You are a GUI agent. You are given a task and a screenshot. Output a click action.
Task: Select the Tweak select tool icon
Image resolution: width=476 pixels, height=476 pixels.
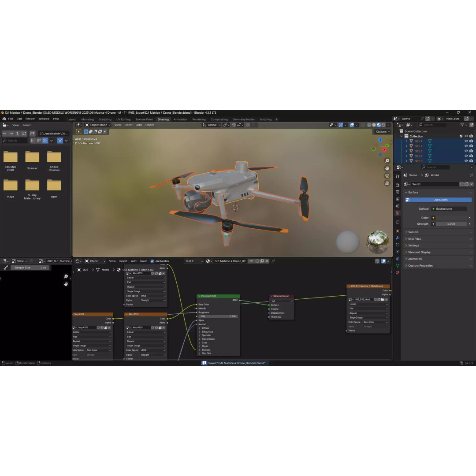(x=78, y=132)
